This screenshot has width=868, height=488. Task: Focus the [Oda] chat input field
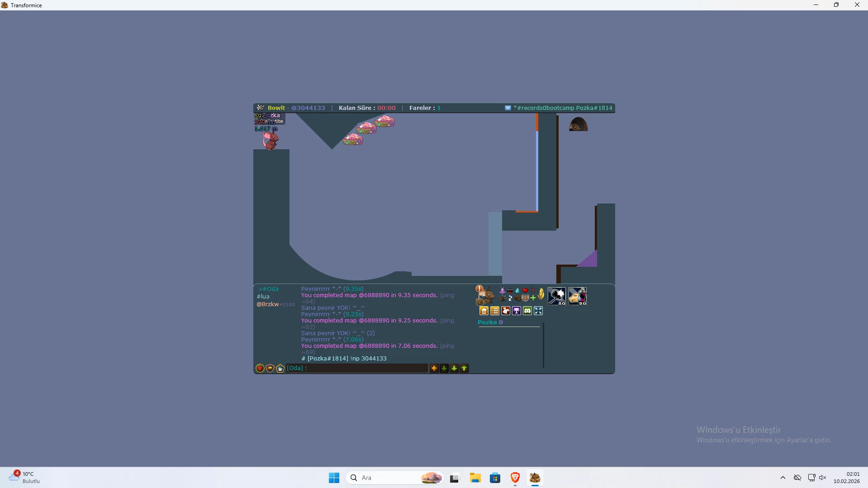[x=357, y=368]
